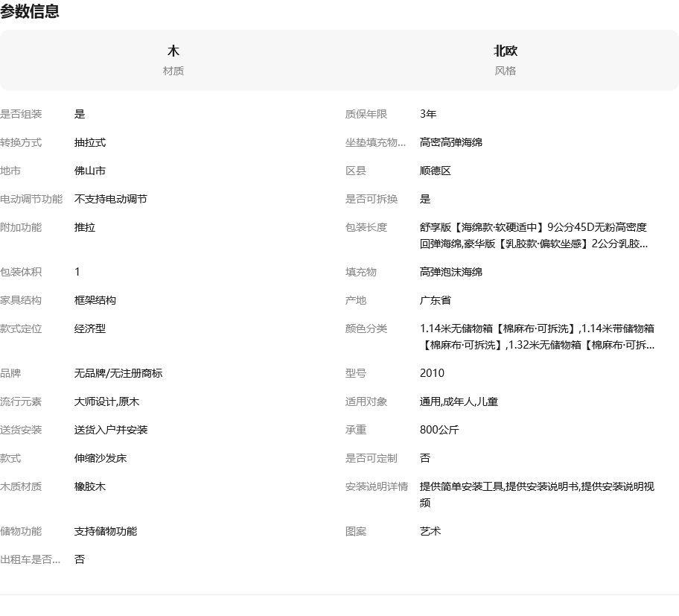Image resolution: width=679 pixels, height=616 pixels.
Task: Click the 质保年限 3年 warranty value
Action: click(x=428, y=114)
